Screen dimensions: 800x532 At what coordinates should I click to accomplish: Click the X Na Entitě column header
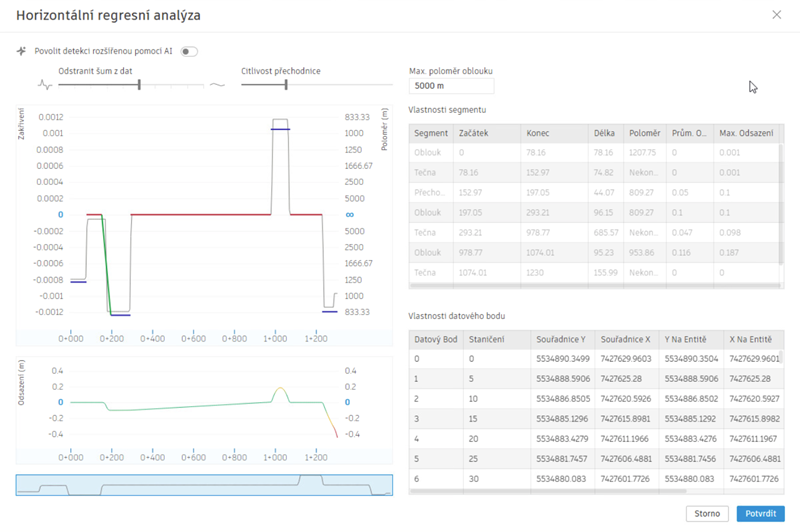[754, 339]
